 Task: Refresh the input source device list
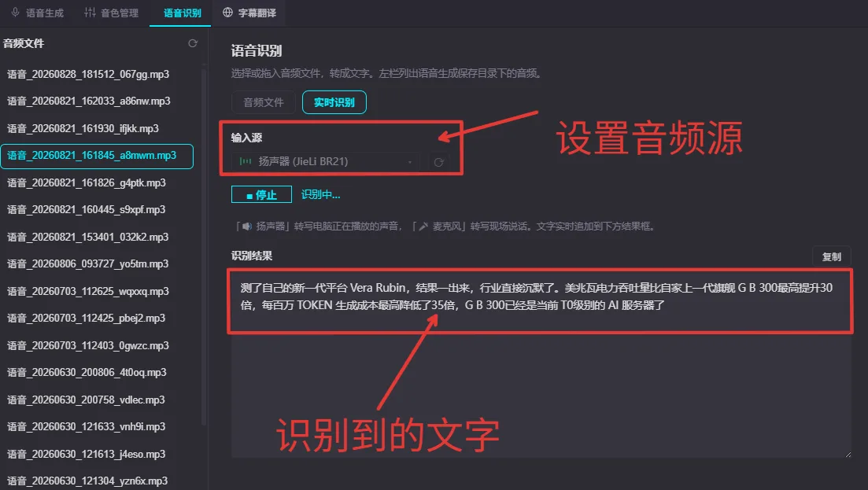tap(439, 162)
